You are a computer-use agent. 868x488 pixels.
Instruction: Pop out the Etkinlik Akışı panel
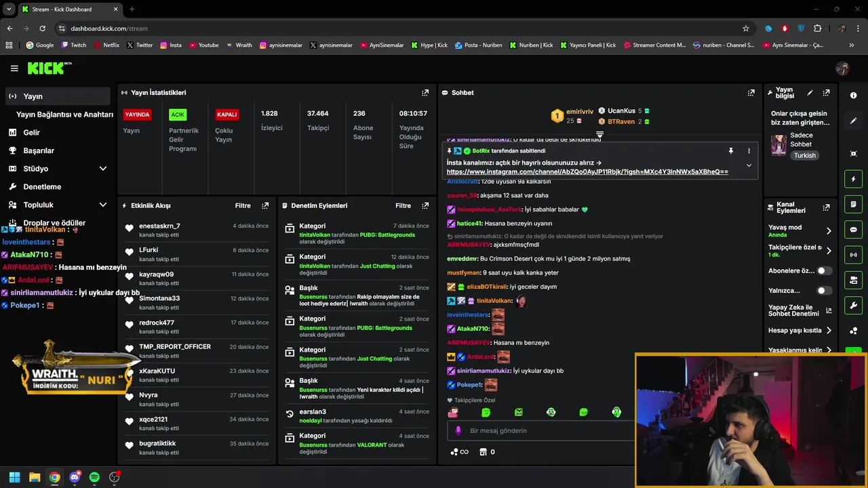265,205
